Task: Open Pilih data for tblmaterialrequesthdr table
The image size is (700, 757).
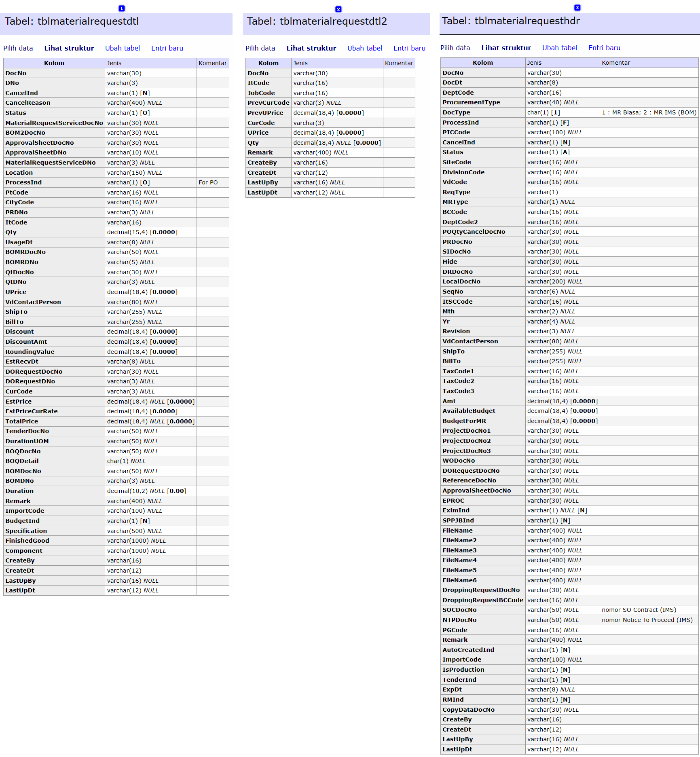Action: (x=455, y=48)
